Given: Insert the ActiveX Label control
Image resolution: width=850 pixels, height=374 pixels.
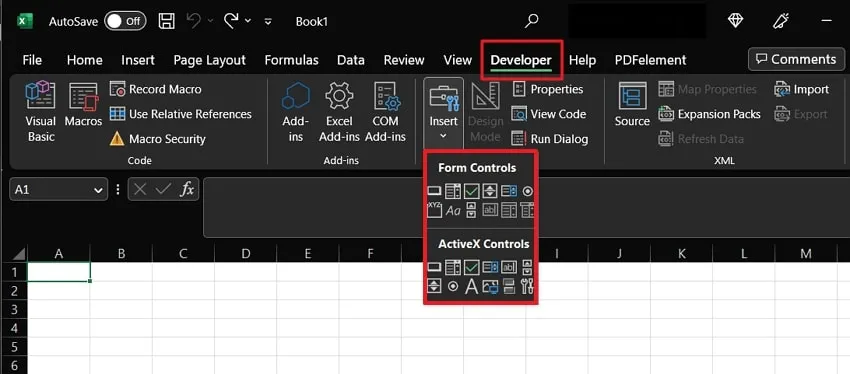Looking at the screenshot, I should pyautogui.click(x=472, y=286).
